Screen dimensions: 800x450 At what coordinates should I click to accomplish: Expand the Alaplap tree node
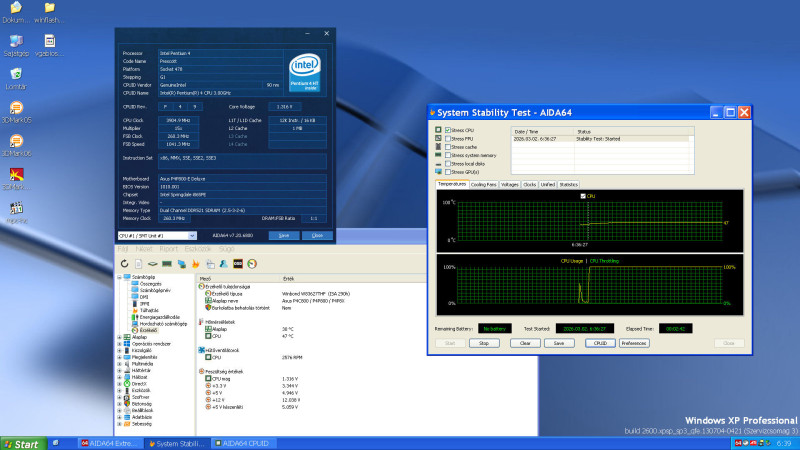tap(120, 338)
